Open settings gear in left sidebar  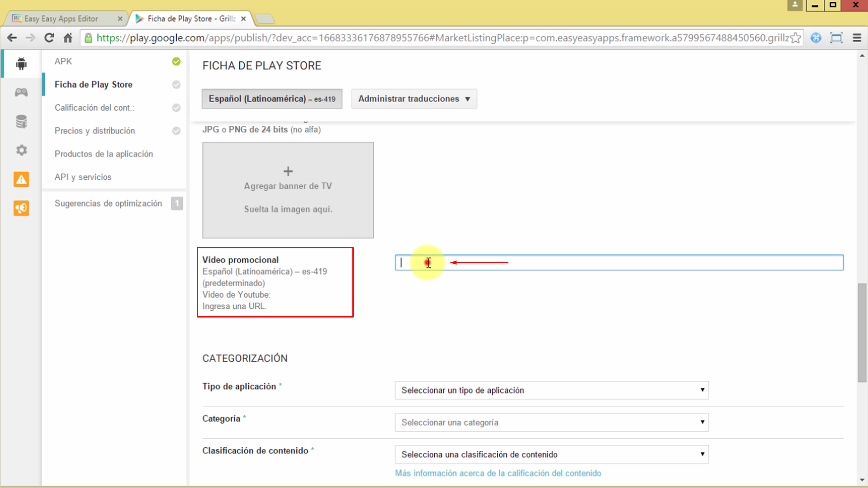[x=21, y=150]
